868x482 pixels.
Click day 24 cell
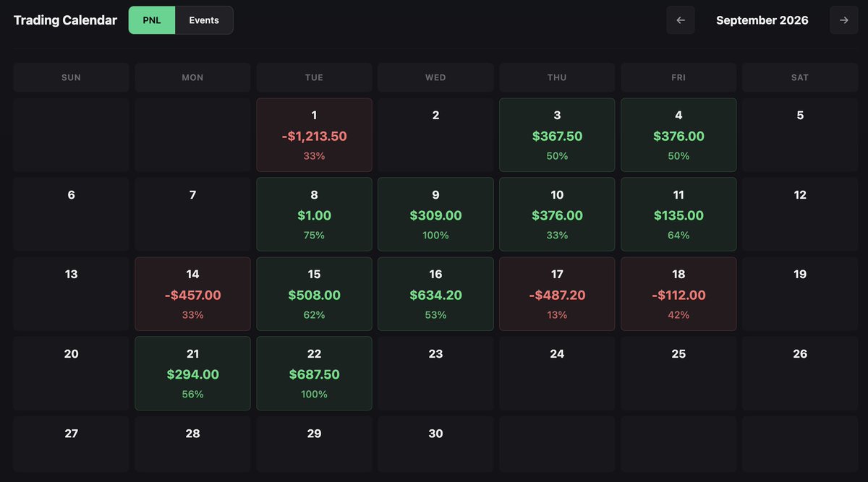(557, 374)
